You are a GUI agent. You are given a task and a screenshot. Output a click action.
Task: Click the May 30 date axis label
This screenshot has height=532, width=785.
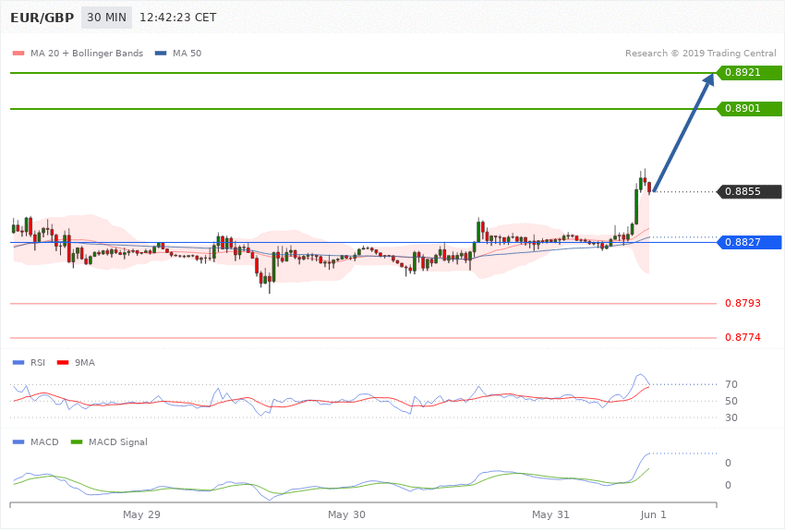(x=346, y=514)
